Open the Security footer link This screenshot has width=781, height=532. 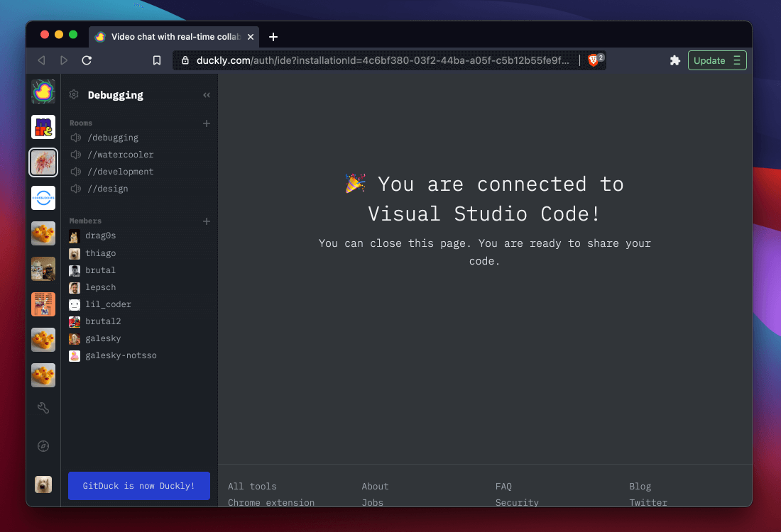point(517,502)
